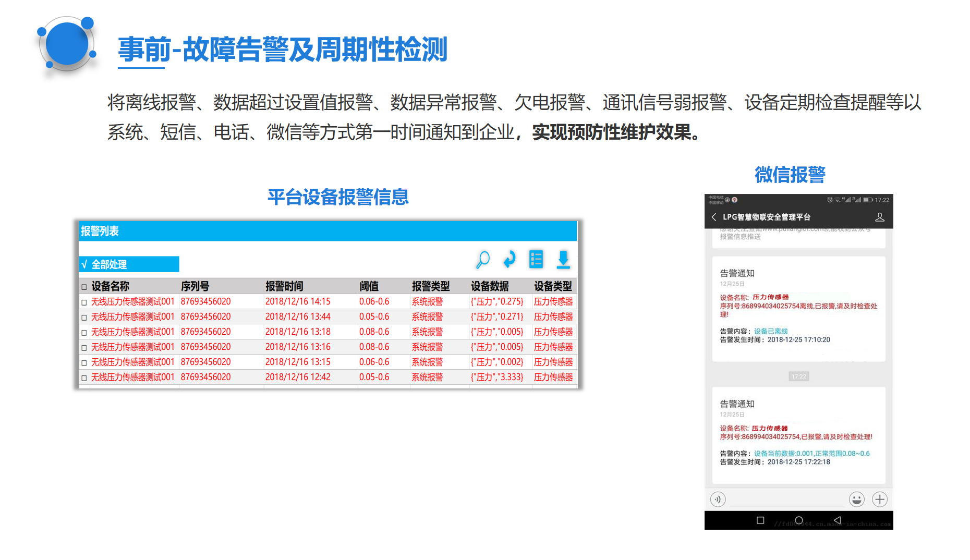
Task: Check the row with time 2018/12/16 14:15
Action: (84, 302)
